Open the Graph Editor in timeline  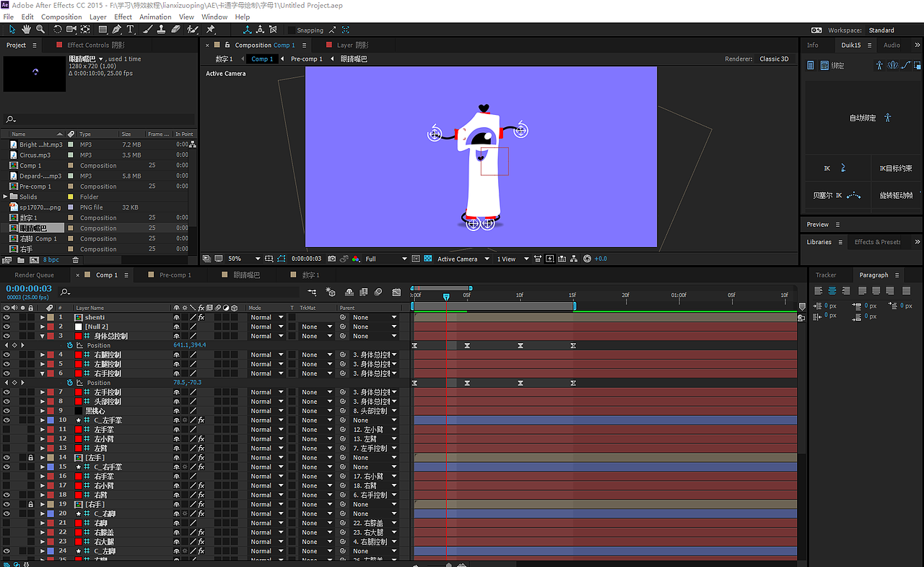coord(396,293)
